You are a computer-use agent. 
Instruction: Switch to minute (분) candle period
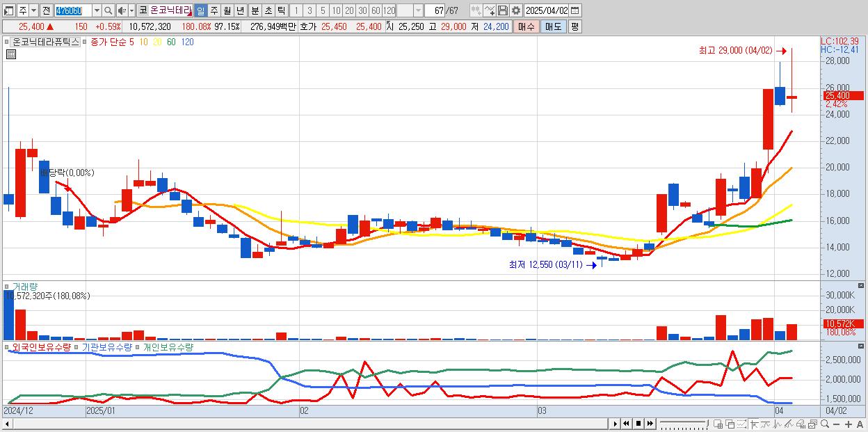[255, 10]
